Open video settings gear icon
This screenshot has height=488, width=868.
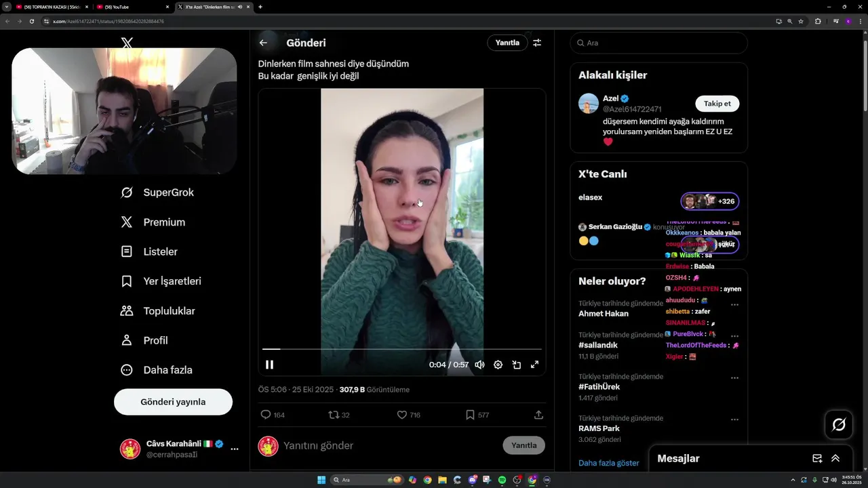coord(498,365)
